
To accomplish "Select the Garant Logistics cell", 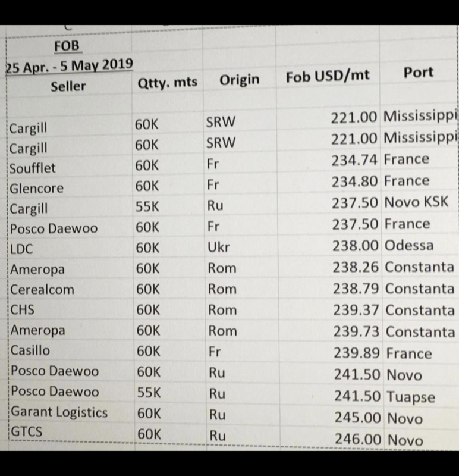I will (x=59, y=412).
